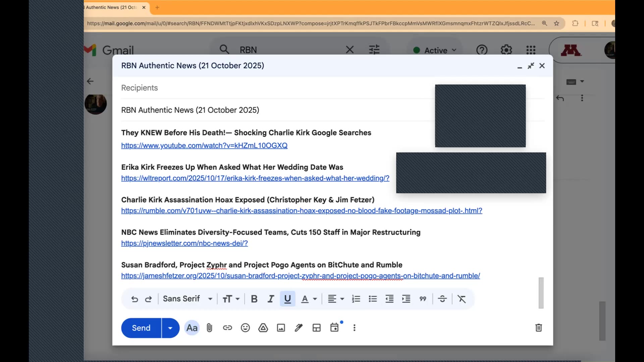Open the Sans Serif font dropdown
The height and width of the screenshot is (362, 644).
187,299
